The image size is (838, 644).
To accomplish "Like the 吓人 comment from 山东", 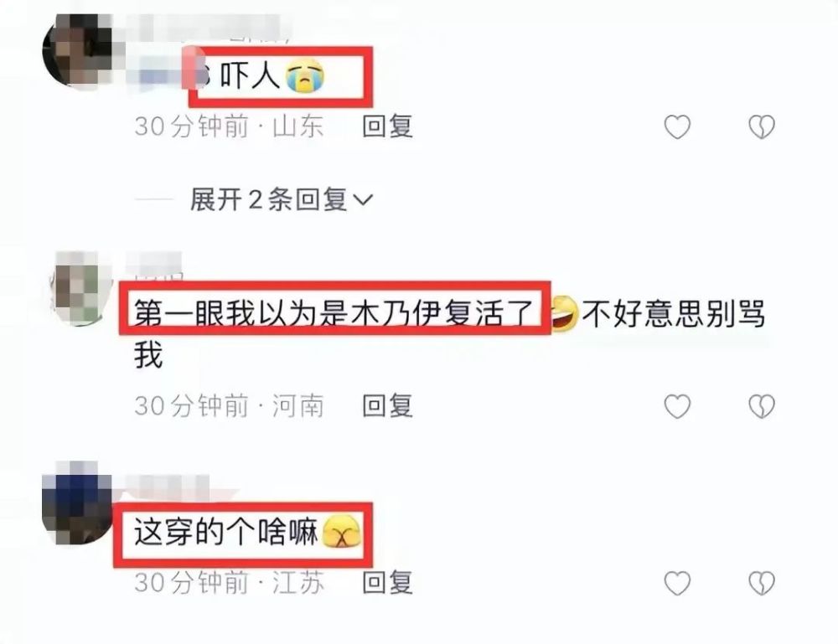I will [677, 127].
